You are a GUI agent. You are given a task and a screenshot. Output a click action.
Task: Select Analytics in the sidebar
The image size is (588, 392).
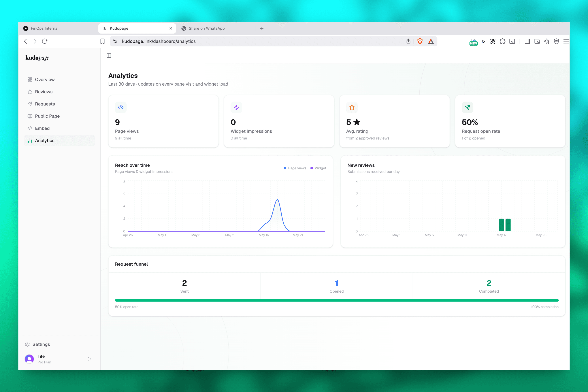click(59, 141)
